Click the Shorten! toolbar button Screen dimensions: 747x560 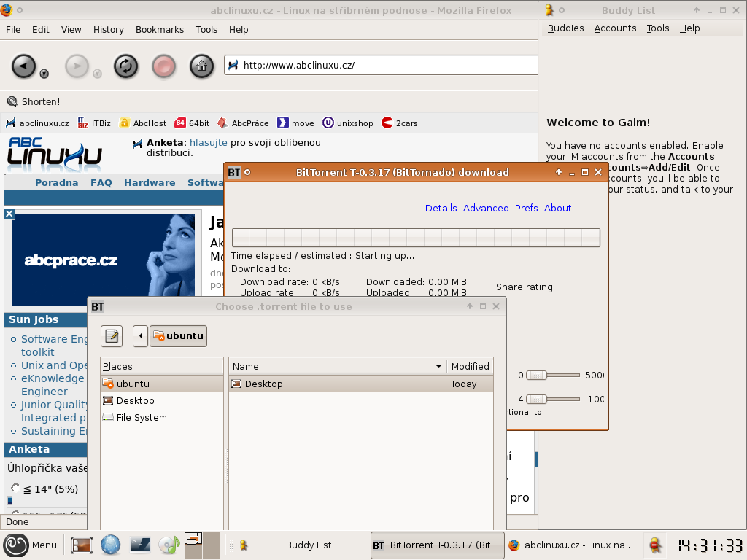point(34,101)
